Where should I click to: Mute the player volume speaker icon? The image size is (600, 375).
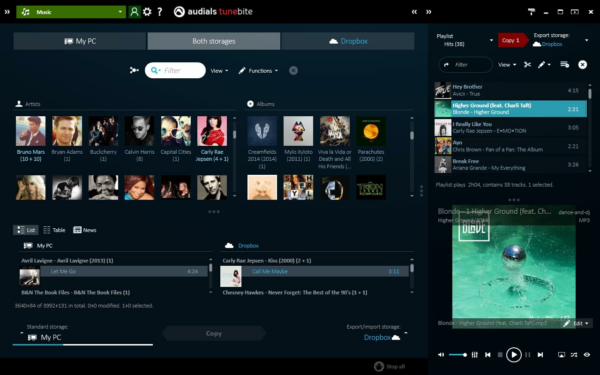point(441,355)
